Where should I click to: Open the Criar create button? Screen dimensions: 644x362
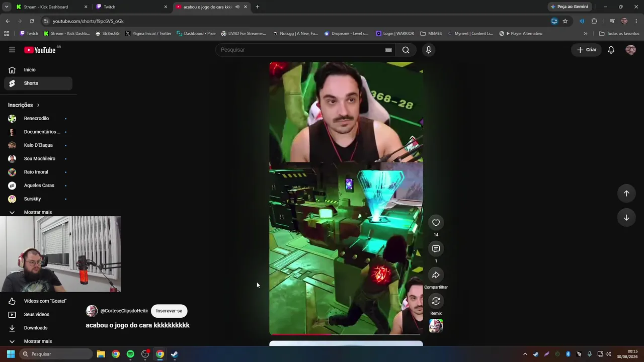pos(587,50)
